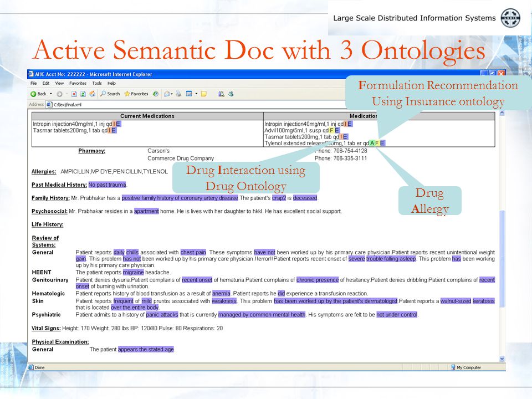This screenshot has height=399, width=532.
Task: Click the page scrollbar up arrow
Action: tap(502, 113)
